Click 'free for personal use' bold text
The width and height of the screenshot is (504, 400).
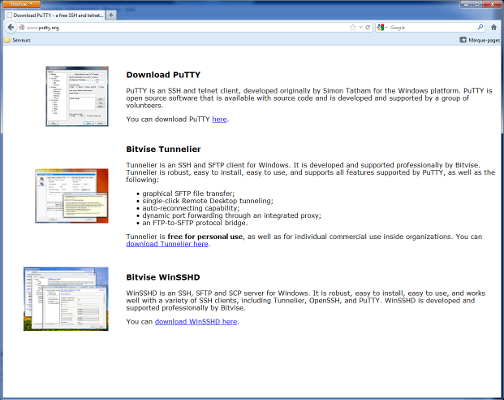(205, 237)
